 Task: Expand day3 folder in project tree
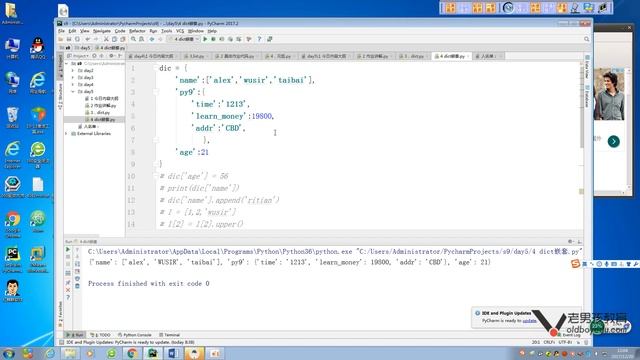pos(73,78)
